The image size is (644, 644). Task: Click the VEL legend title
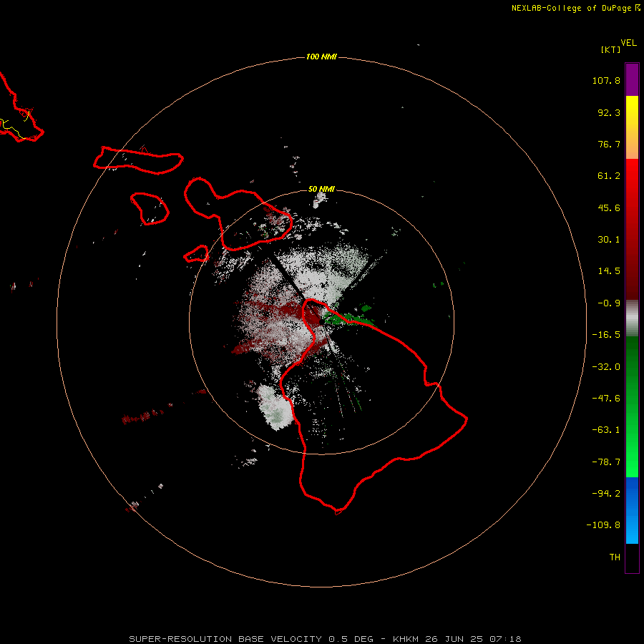628,43
